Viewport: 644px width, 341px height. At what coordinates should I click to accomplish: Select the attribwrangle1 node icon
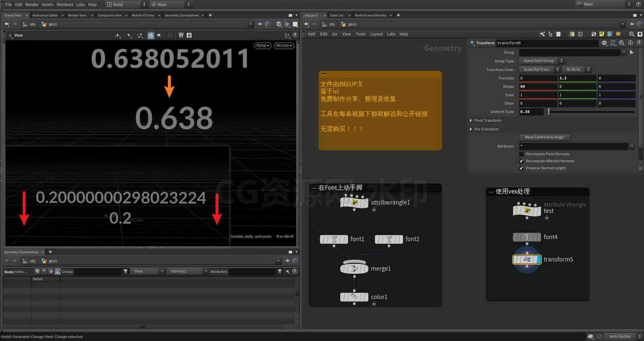[354, 203]
